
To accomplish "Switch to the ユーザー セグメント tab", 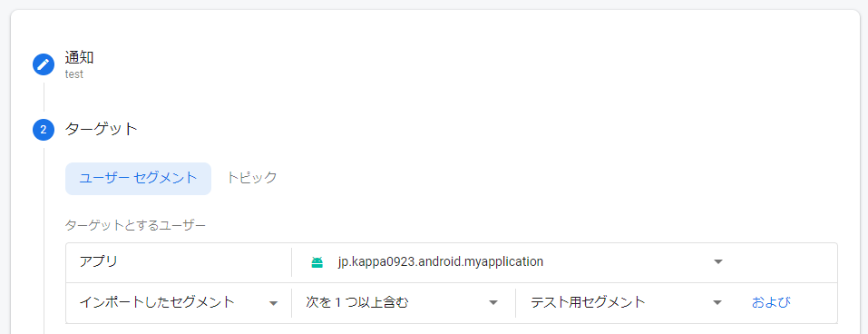I will [x=138, y=179].
